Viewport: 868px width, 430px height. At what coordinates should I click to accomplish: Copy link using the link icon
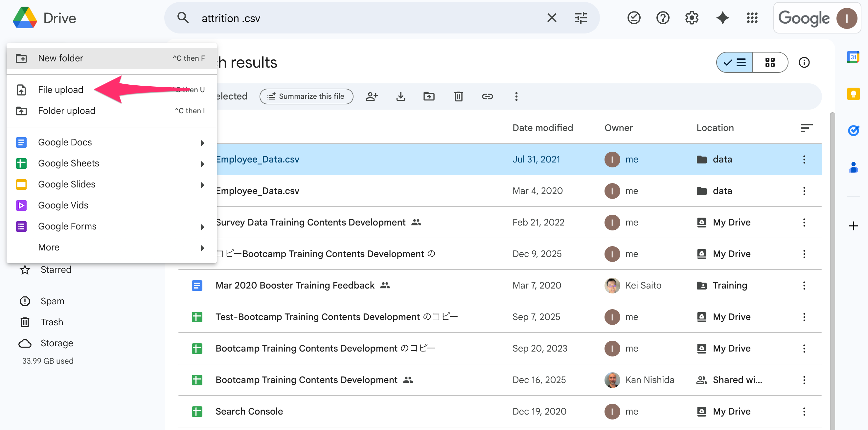pos(487,97)
